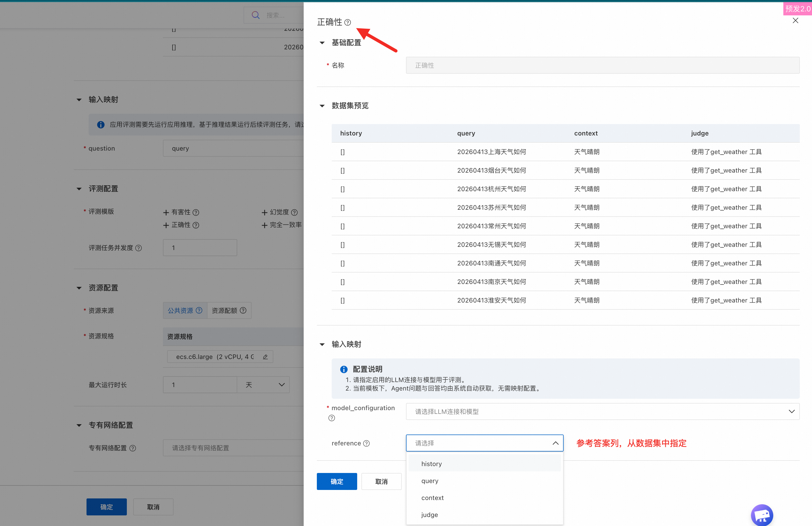Click 请选择专有网络配置 field
The width and height of the screenshot is (812, 526).
coord(233,448)
